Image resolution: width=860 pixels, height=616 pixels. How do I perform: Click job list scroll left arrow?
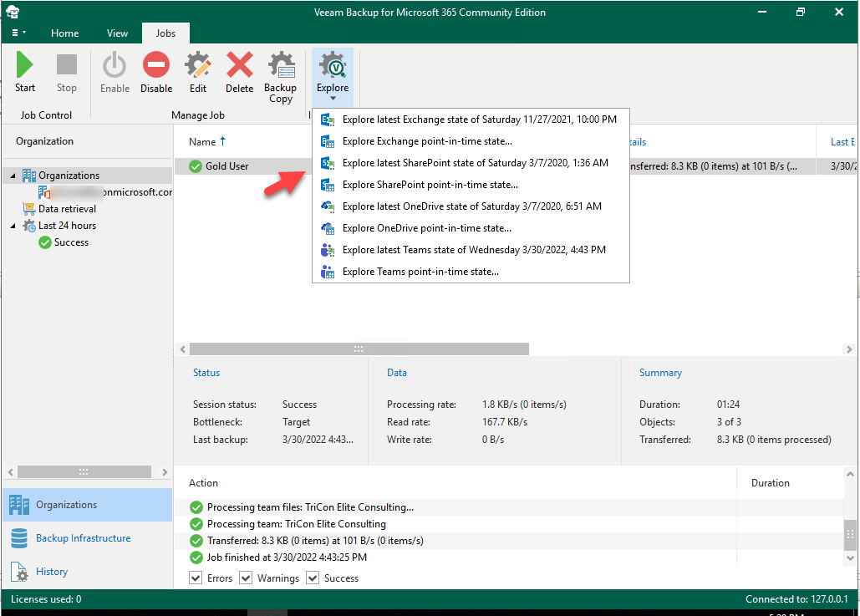tap(183, 349)
